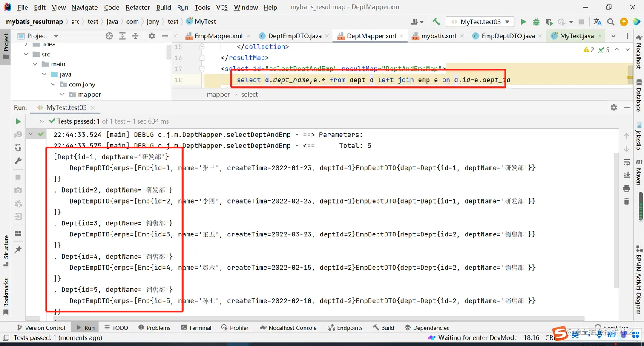Open Search Everywhere magnifier icon

click(x=611, y=22)
